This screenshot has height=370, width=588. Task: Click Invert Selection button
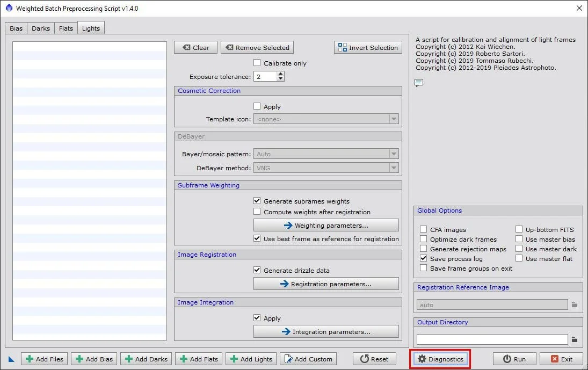[x=368, y=48]
